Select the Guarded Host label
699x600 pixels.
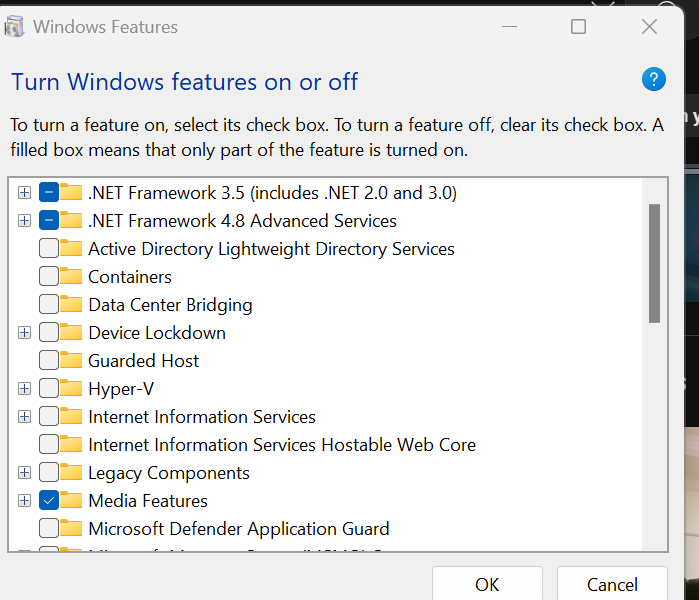coord(144,361)
